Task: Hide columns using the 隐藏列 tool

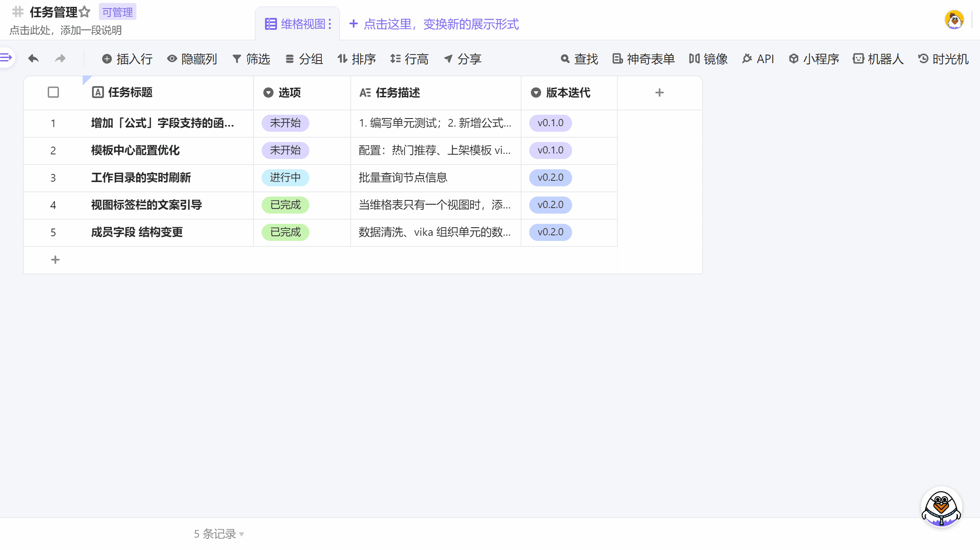Action: coord(192,59)
